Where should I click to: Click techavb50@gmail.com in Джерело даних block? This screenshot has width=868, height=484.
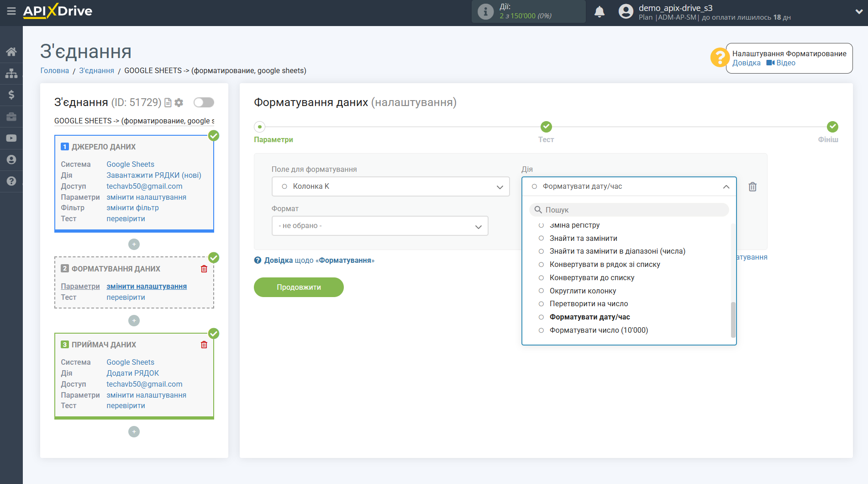[x=144, y=186]
